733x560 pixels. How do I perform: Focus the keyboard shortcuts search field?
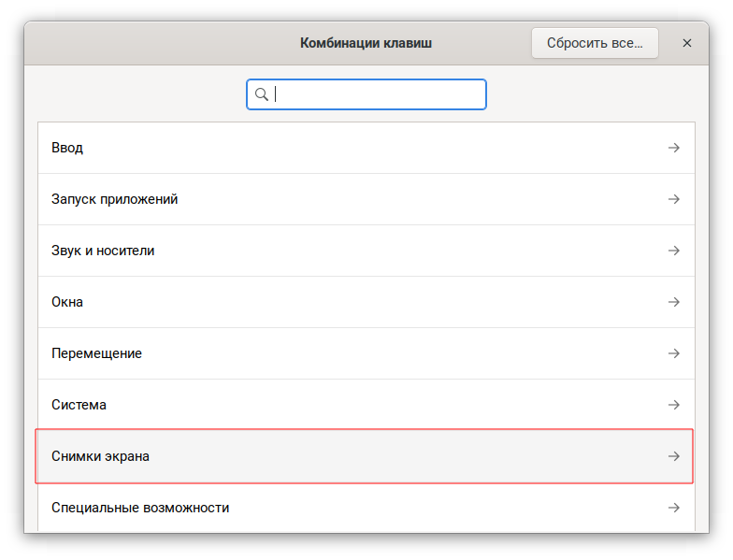pos(374,94)
